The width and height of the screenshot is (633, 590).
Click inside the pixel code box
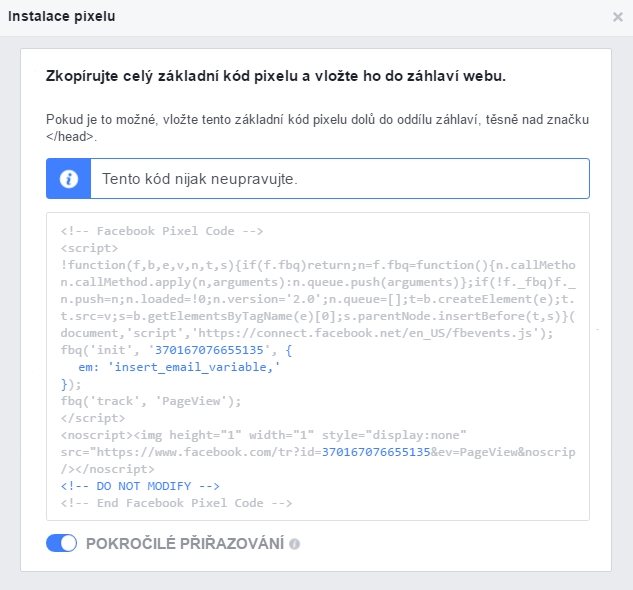tap(318, 366)
